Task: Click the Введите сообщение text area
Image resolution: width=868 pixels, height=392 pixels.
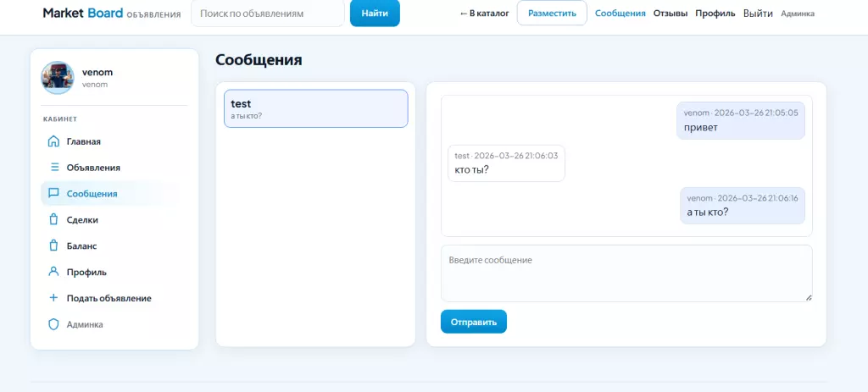Action: tap(626, 273)
